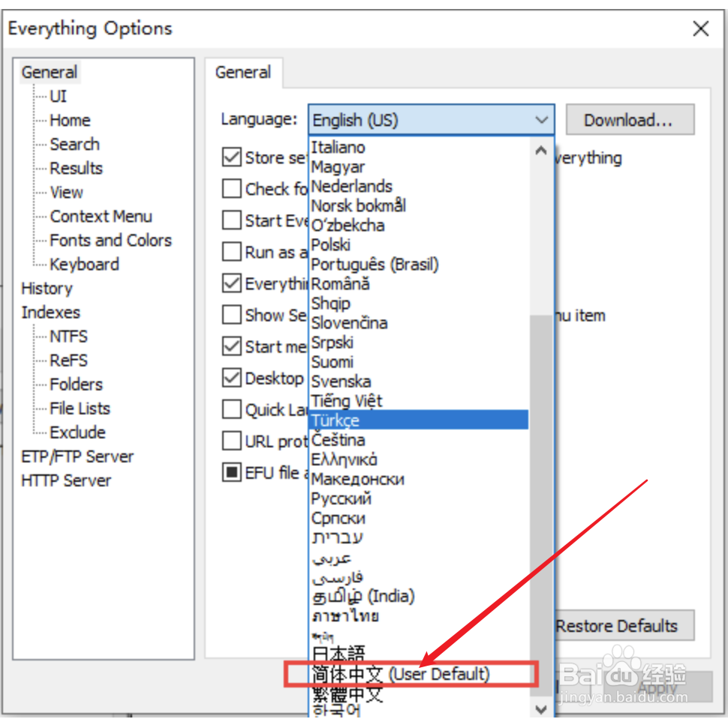
Task: Collapse the Language combo box arrow
Action: click(541, 120)
